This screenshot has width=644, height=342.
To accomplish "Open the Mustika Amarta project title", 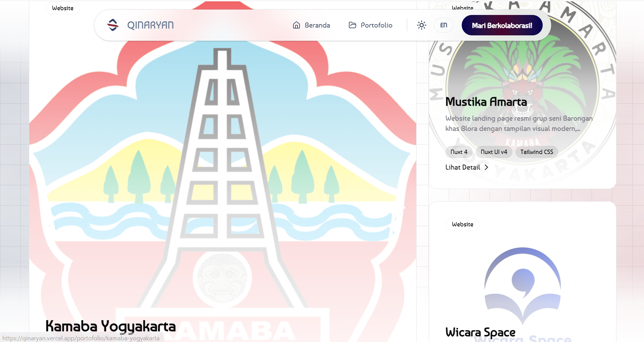I will click(486, 102).
